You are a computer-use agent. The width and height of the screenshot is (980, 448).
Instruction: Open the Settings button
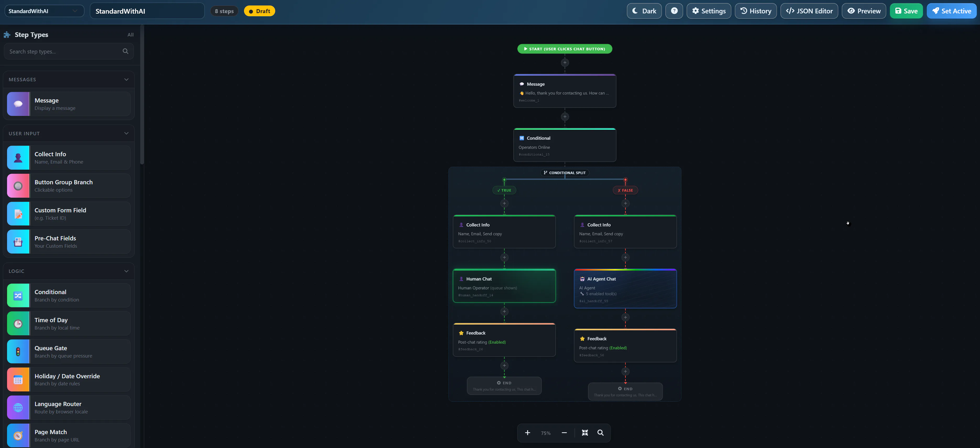point(708,11)
